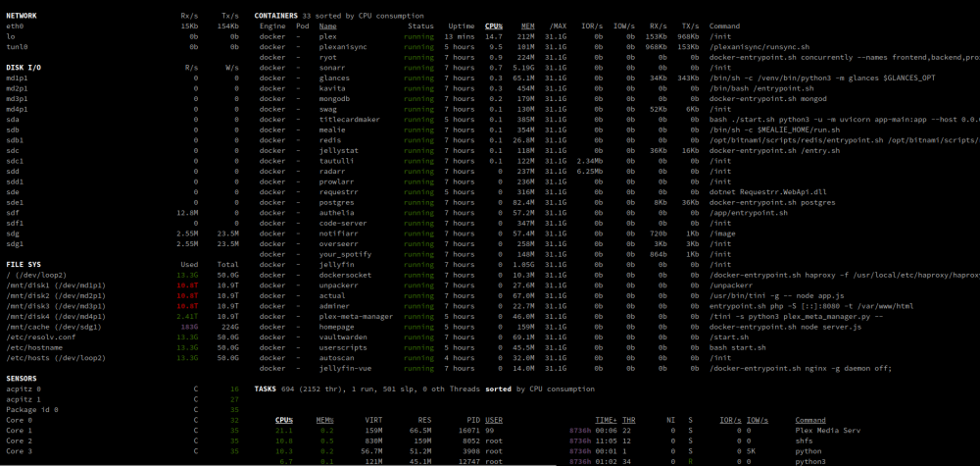980x466 pixels.
Task: Select the kavita container name
Action: (332, 88)
